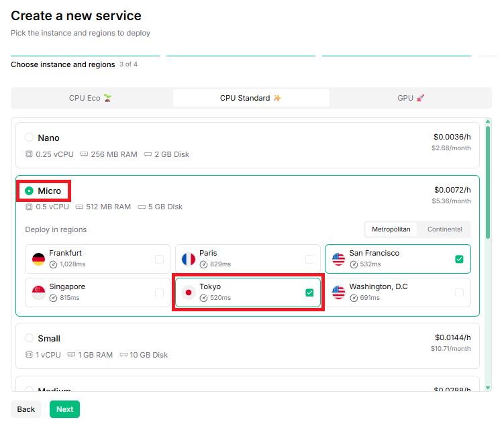504x426 pixels.
Task: Click the latency gauge icon under Paris
Action: tap(203, 264)
